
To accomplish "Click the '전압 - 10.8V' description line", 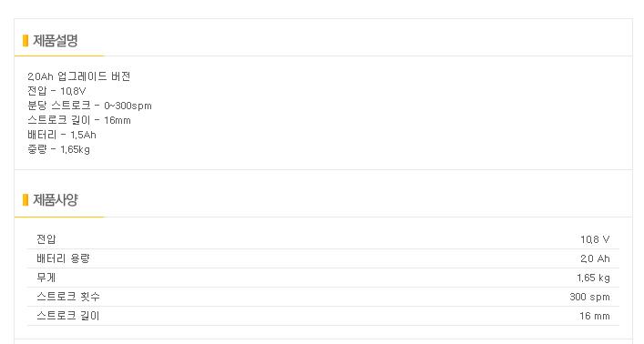I will click(56, 91).
